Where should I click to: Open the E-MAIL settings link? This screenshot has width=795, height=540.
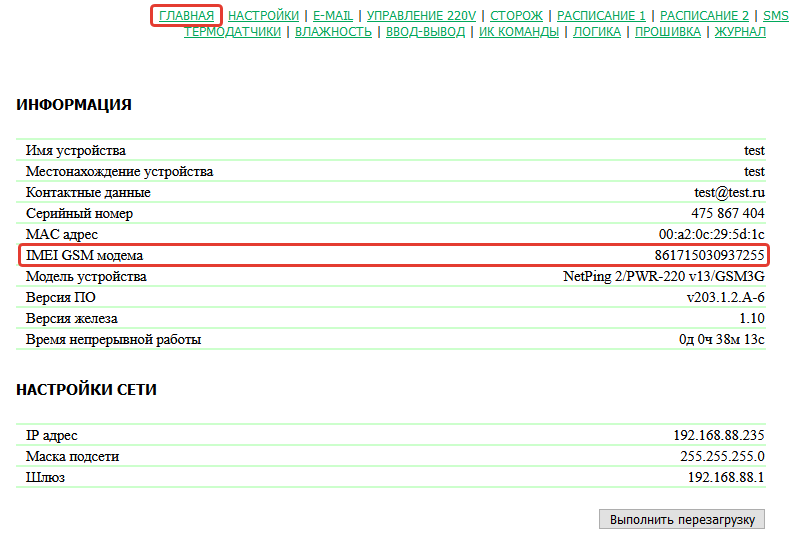pyautogui.click(x=333, y=16)
